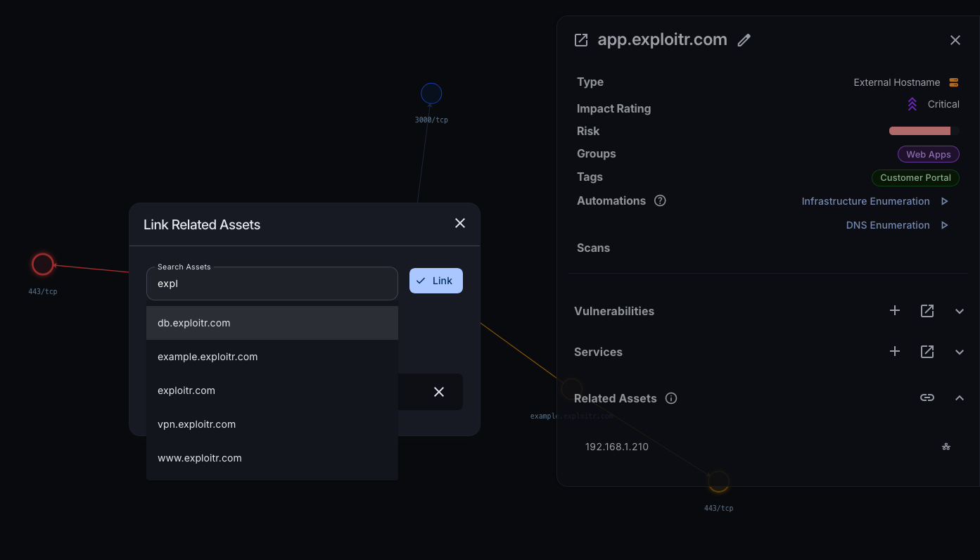Add a new service
980x560 pixels.
895,351
